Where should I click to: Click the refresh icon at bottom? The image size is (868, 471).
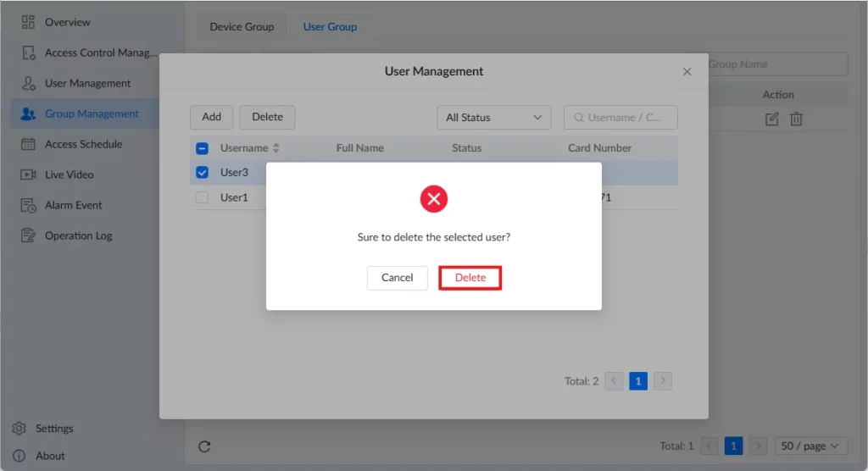pyautogui.click(x=204, y=446)
